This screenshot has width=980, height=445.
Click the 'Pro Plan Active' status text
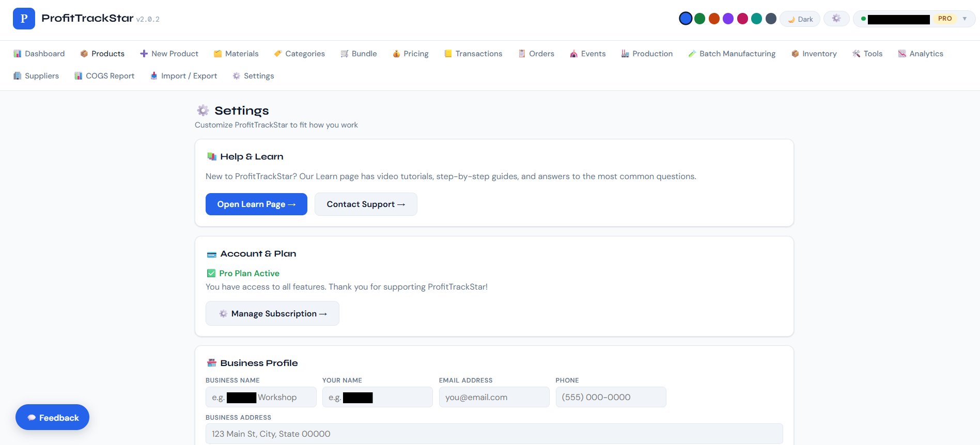pyautogui.click(x=249, y=273)
